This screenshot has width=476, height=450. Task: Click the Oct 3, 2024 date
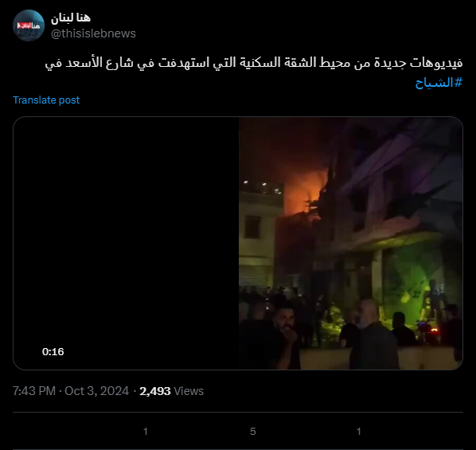coord(96,391)
